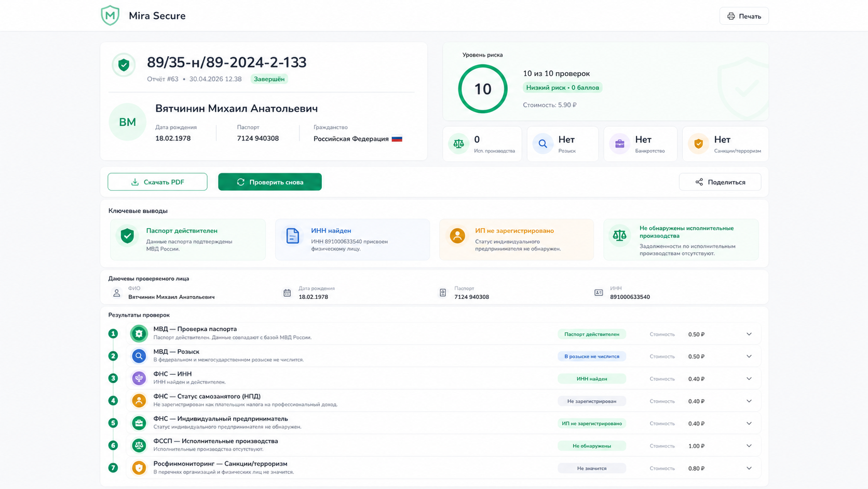Click the Mira Secure shield logo
This screenshot has height=489, width=868.
pyautogui.click(x=110, y=16)
